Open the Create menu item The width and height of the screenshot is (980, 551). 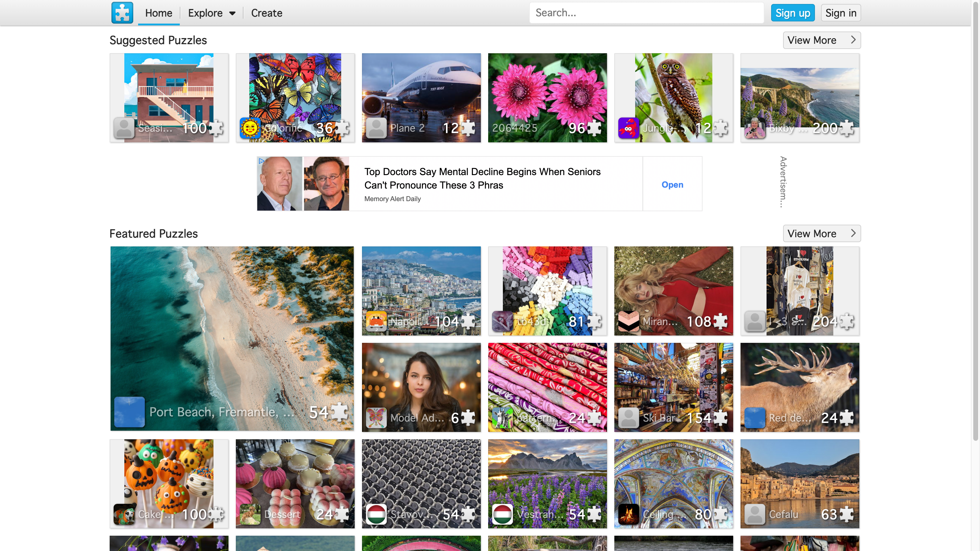point(266,13)
